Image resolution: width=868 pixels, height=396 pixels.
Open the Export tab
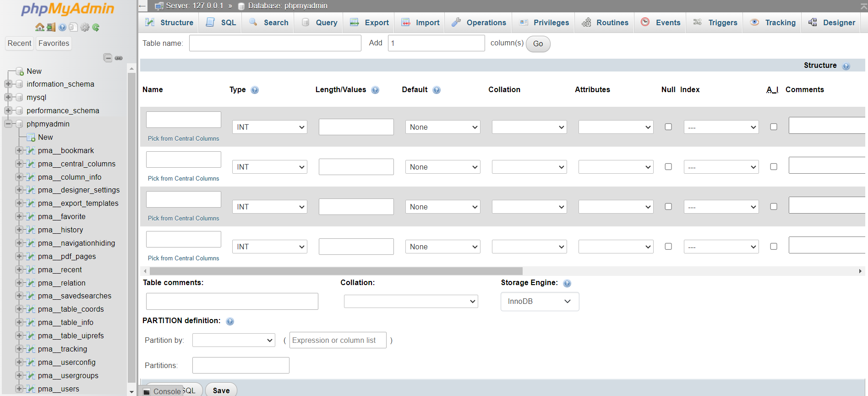369,22
